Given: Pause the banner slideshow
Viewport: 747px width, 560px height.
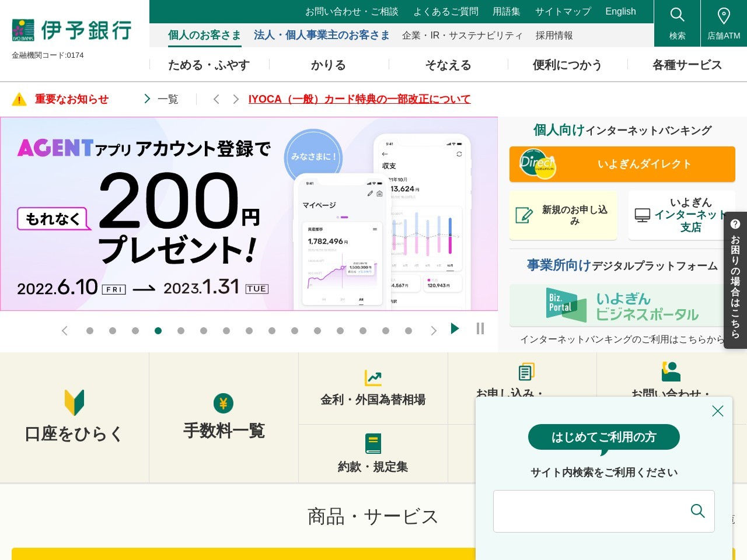Looking at the screenshot, I should [480, 328].
